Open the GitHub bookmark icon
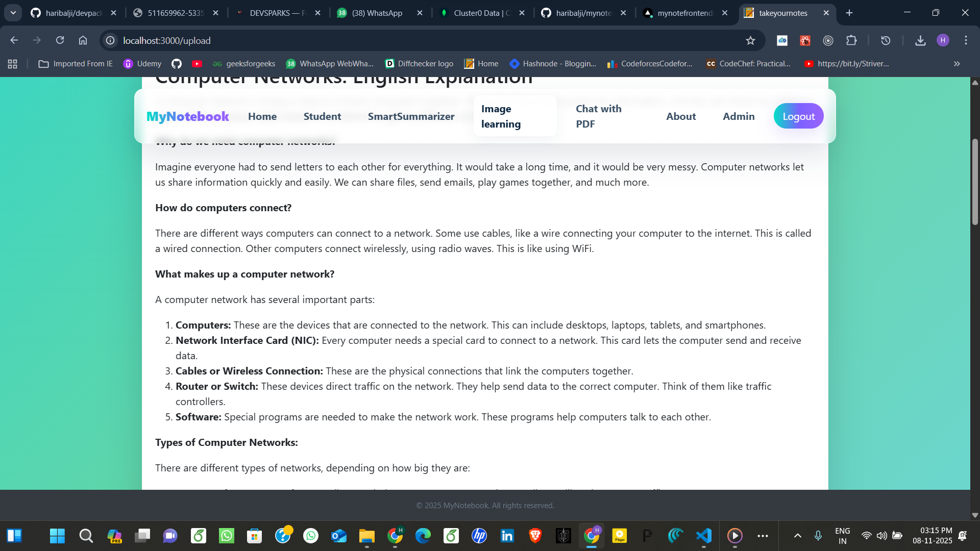 [177, 64]
